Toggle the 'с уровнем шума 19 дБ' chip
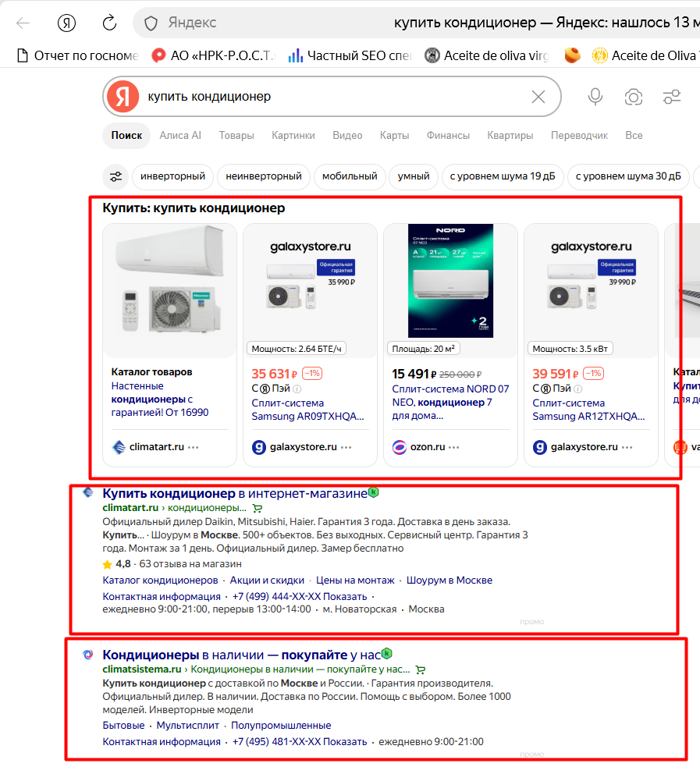The width and height of the screenshot is (700, 774). [503, 176]
